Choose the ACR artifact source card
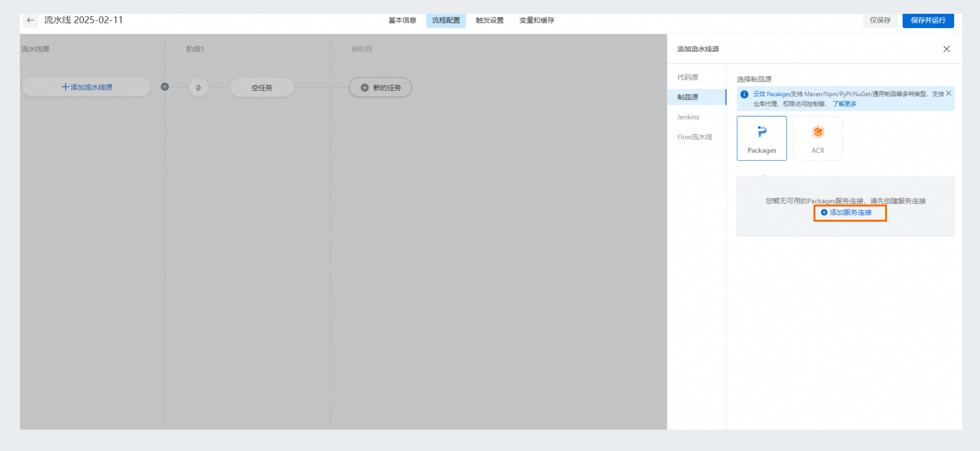The image size is (980, 451). point(818,138)
